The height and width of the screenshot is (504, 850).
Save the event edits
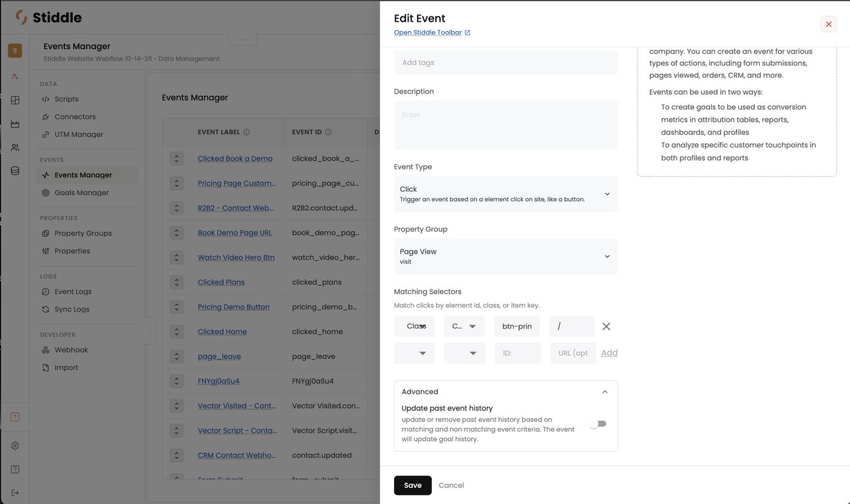413,485
